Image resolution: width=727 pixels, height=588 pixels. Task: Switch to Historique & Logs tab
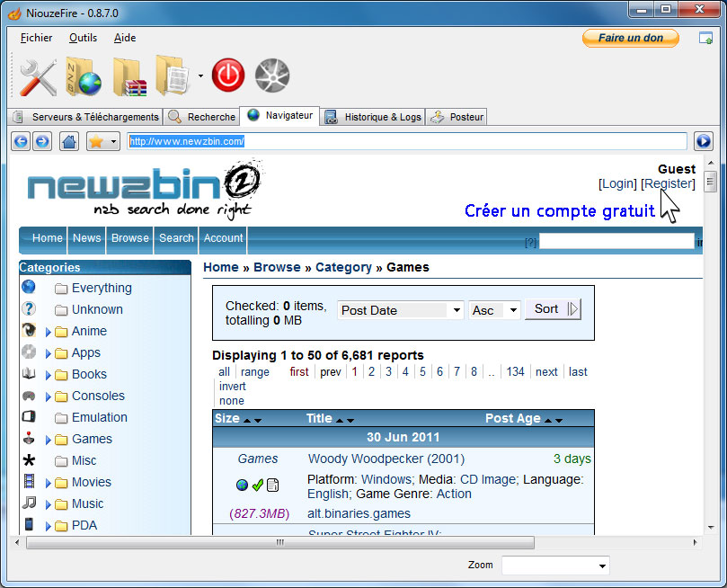373,117
